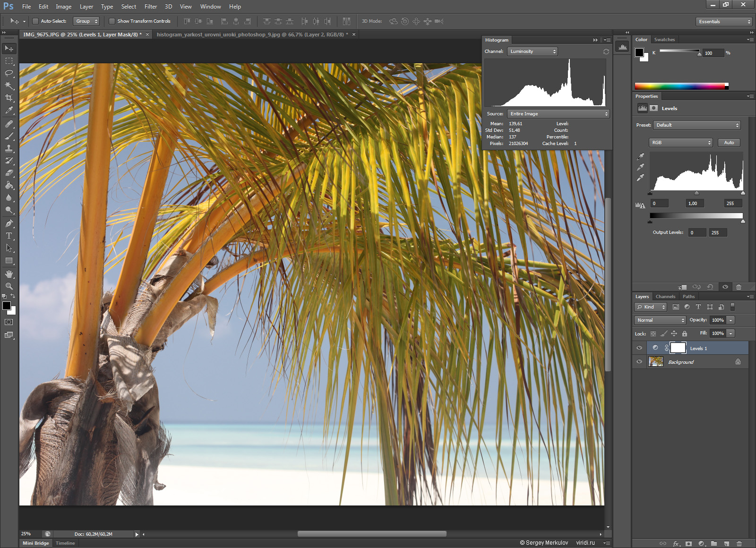Open the Mini Bridge panel
Screen dimensions: 756x548
pyautogui.click(x=36, y=543)
